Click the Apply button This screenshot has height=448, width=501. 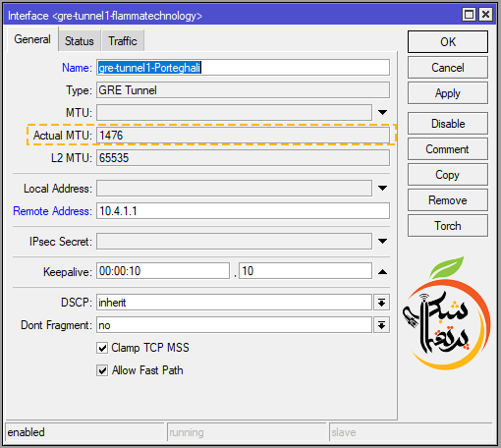448,93
